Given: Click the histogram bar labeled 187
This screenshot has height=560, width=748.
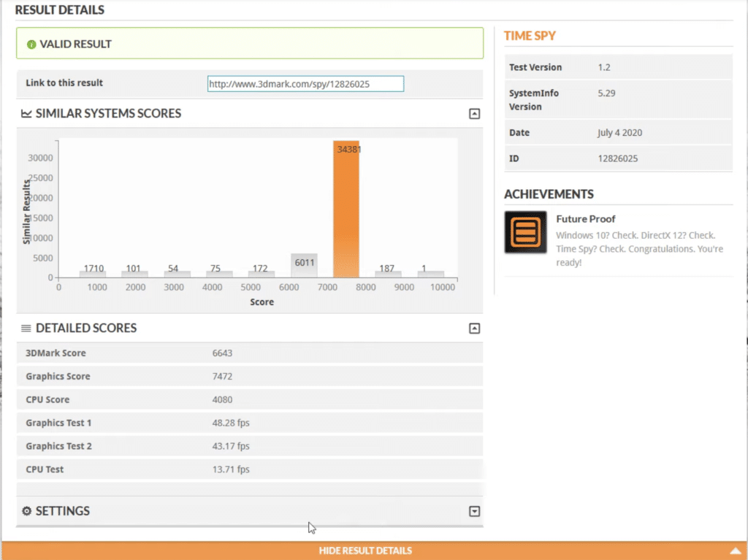Looking at the screenshot, I should (x=387, y=274).
